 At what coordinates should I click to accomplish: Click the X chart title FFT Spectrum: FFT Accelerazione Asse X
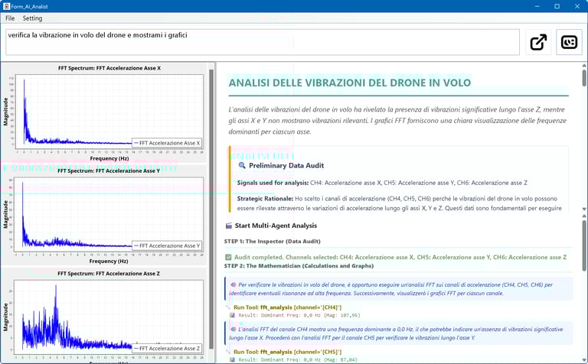tap(109, 68)
